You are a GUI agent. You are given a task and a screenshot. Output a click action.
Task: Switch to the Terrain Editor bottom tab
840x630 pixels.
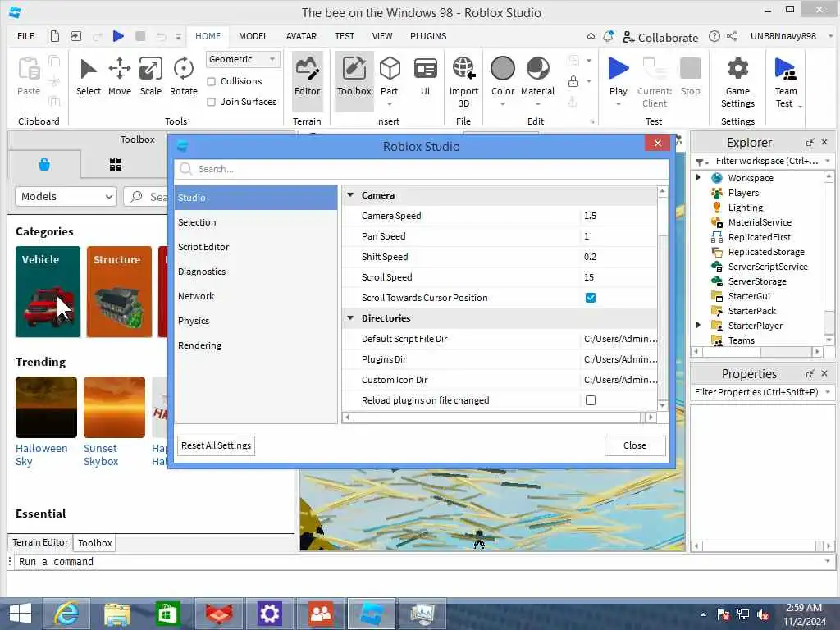[40, 542]
